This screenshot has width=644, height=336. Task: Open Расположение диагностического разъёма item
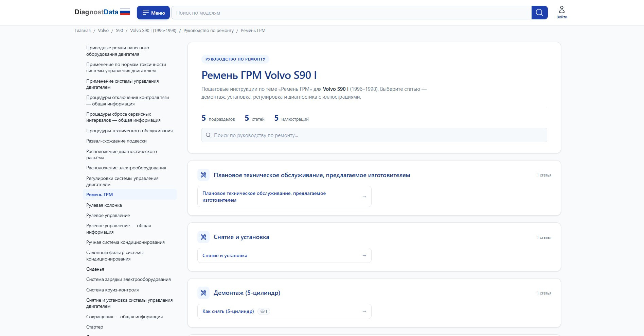pos(129,154)
